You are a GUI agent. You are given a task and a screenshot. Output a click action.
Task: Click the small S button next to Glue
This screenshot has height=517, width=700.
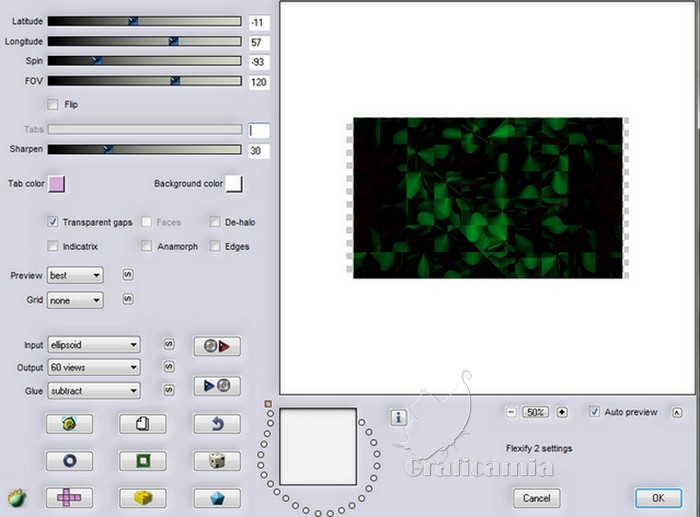coord(169,390)
